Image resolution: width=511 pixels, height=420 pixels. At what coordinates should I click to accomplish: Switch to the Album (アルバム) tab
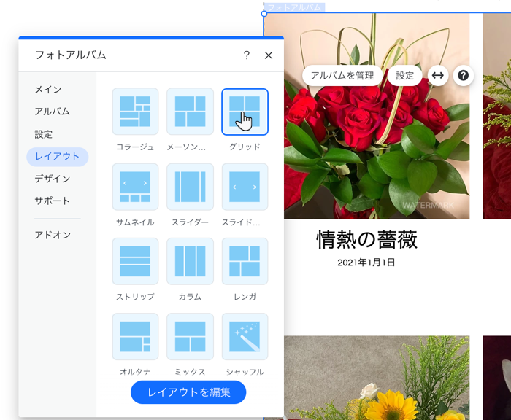[52, 112]
